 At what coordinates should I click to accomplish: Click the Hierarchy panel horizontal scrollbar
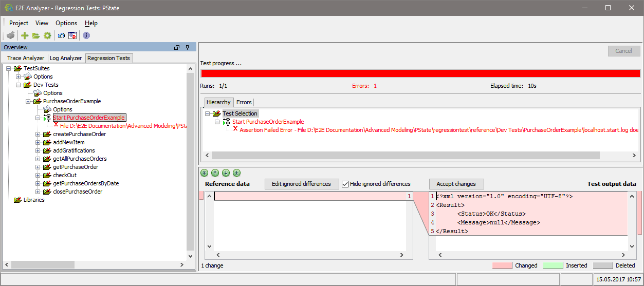[x=405, y=155]
